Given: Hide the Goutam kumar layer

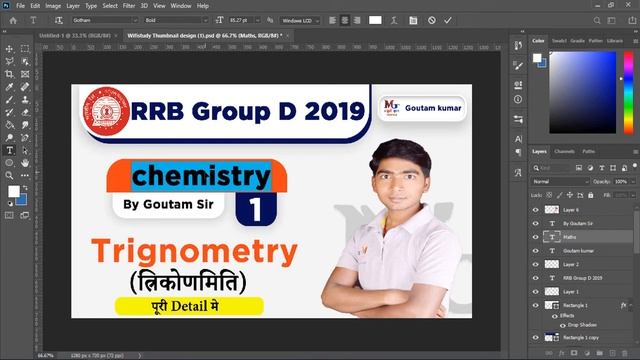Looking at the screenshot, I should click(536, 251).
